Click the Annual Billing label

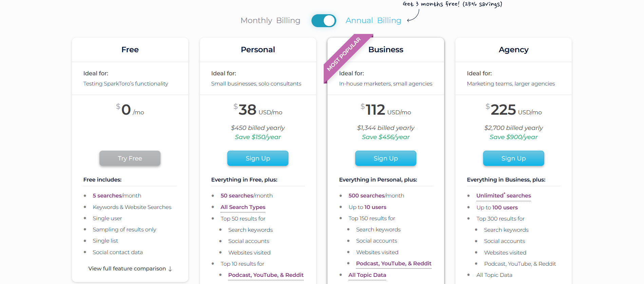tap(373, 20)
